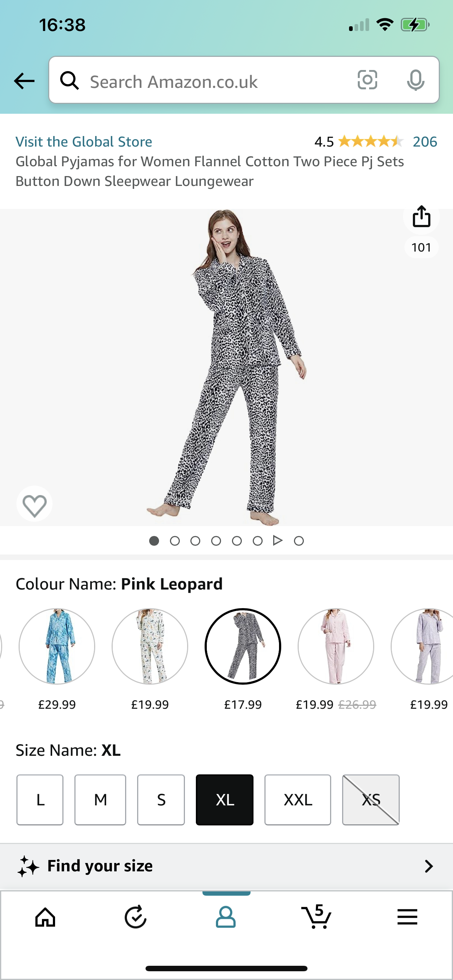Screen dimensions: 453x980
Task: Open the 206 ratings link
Action: (x=425, y=141)
